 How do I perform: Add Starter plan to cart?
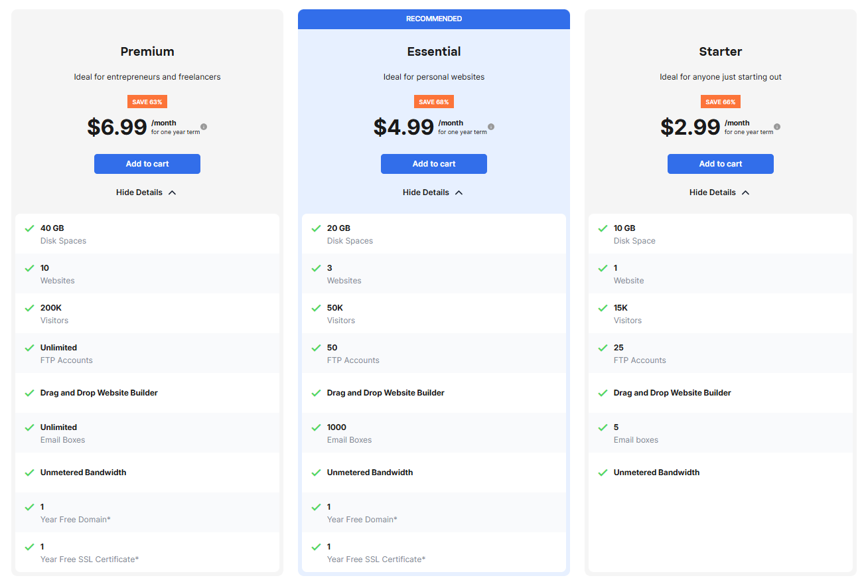coord(721,164)
